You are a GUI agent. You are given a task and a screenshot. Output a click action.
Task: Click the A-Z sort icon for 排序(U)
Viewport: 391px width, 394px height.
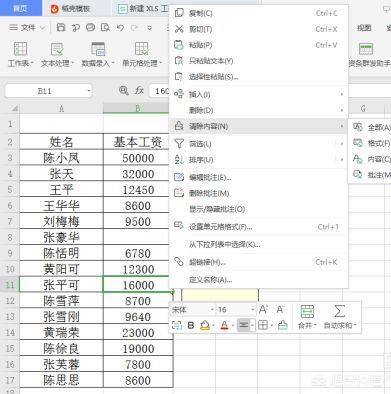pyautogui.click(x=179, y=160)
